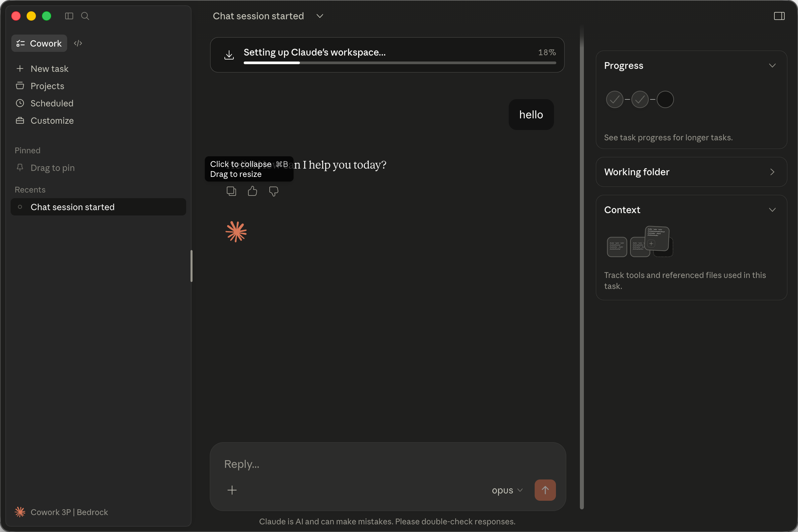Screen dimensions: 798x532
Task: Give thumbs up to the response
Action: [x=252, y=192]
